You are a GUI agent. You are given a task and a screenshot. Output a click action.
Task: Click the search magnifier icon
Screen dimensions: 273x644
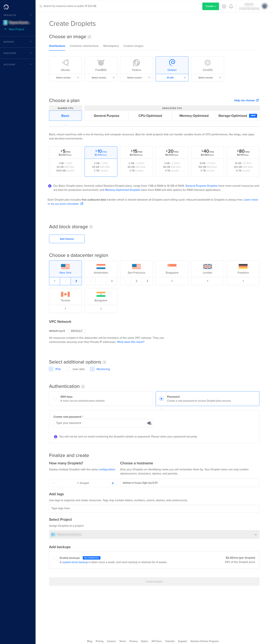pos(41,6)
